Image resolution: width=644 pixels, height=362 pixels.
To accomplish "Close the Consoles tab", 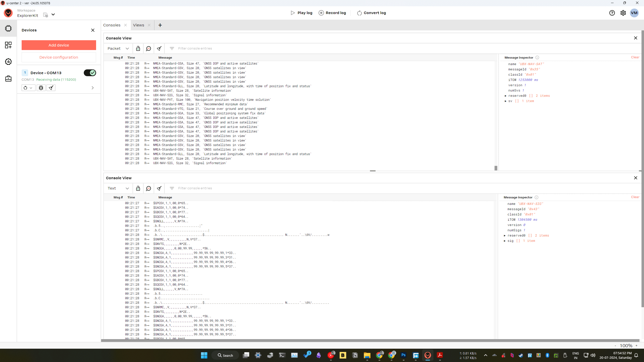I will 125,25.
